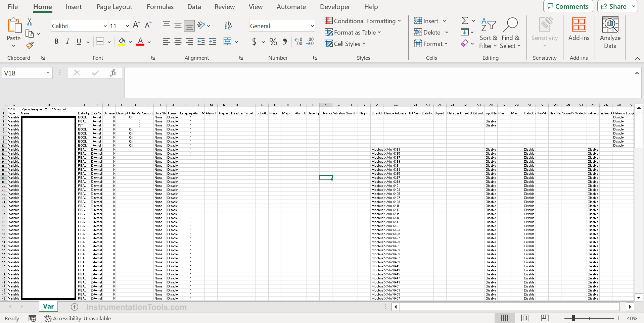Click the Format cells button
Screen dimensions: 644x323
pyautogui.click(x=431, y=44)
